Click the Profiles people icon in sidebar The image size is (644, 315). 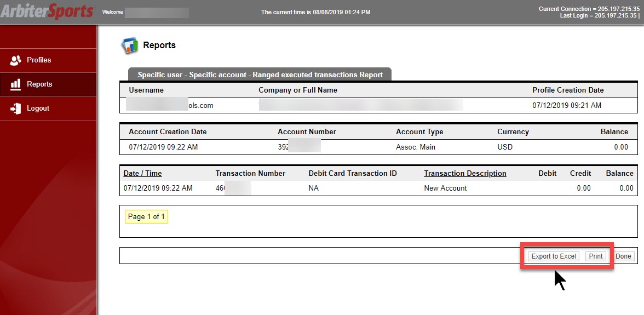[x=15, y=60]
